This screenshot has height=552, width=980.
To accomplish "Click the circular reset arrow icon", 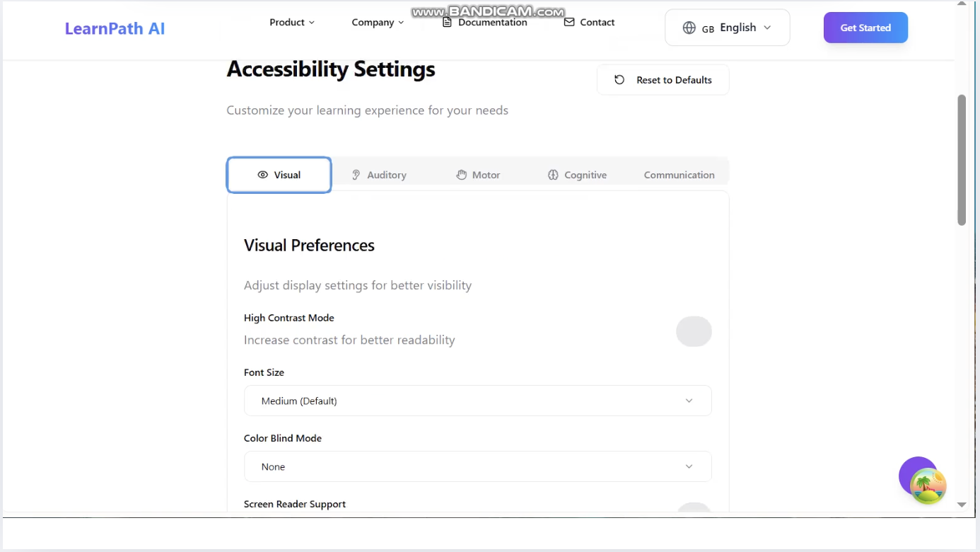I will [619, 80].
